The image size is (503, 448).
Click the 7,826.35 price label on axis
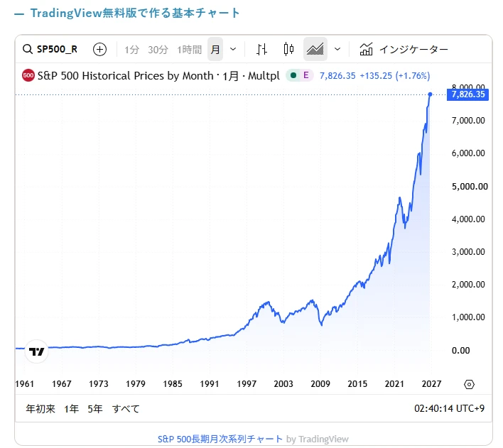467,94
